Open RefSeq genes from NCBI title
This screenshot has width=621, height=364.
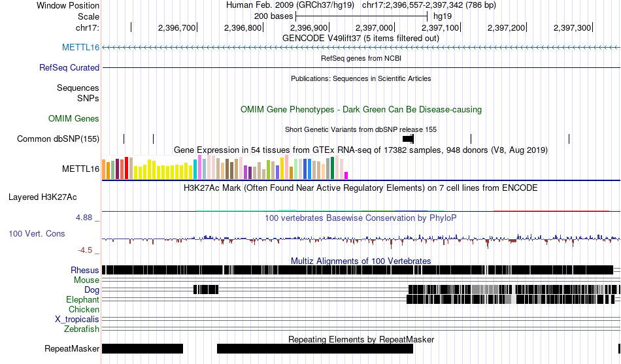click(361, 58)
